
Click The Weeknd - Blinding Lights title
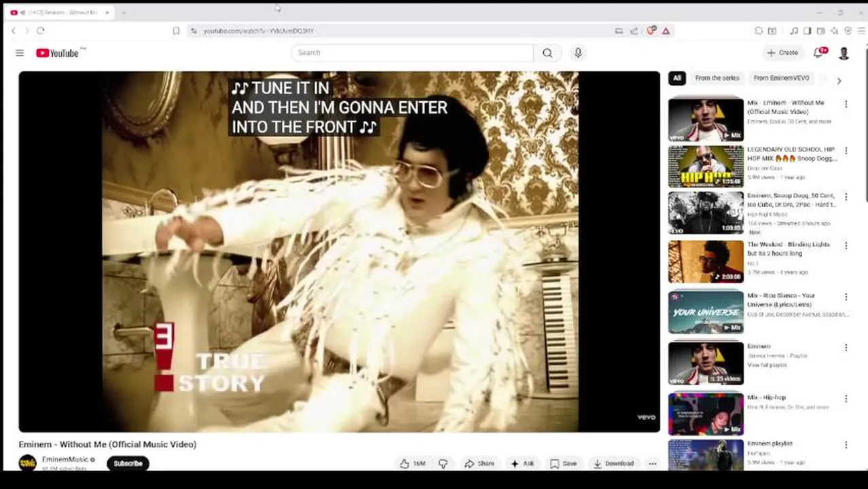coord(789,249)
